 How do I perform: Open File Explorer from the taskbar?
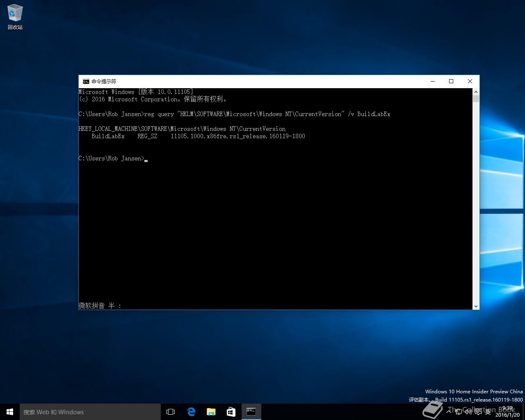pos(211,412)
